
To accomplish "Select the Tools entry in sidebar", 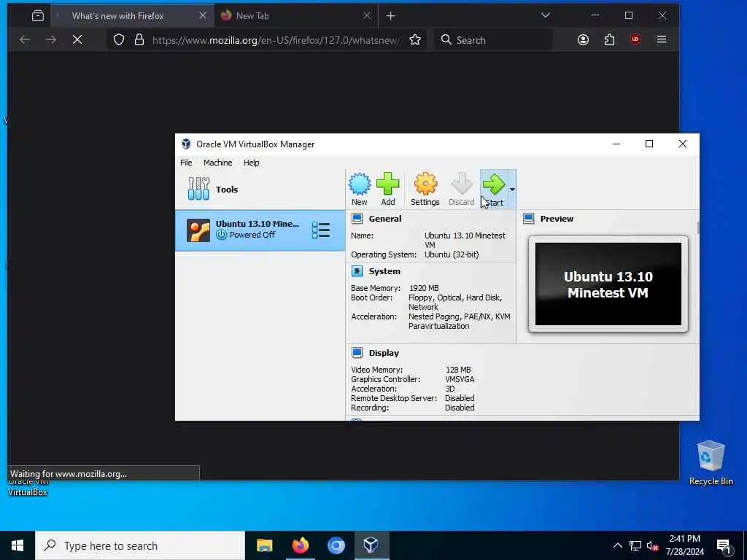I will pyautogui.click(x=260, y=189).
